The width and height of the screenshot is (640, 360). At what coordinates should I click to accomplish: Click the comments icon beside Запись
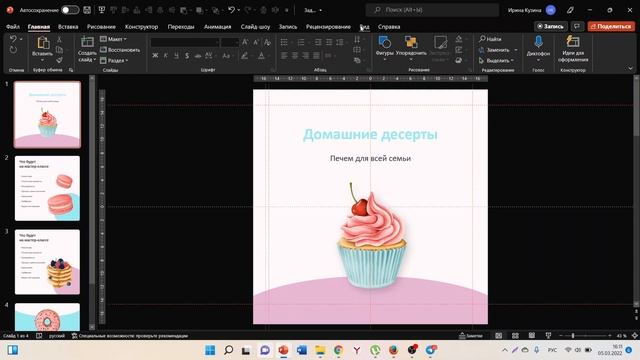click(577, 26)
